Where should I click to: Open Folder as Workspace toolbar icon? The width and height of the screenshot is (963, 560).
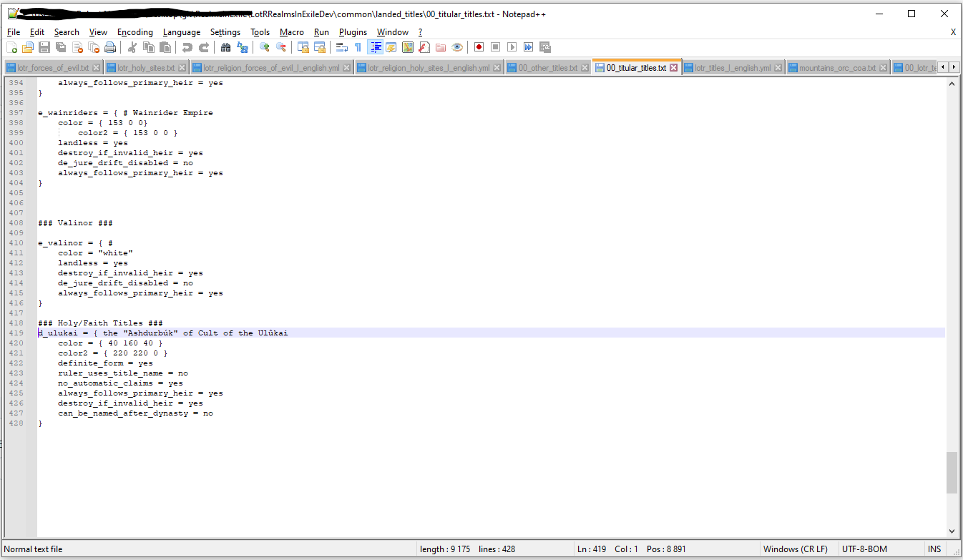[x=441, y=47]
